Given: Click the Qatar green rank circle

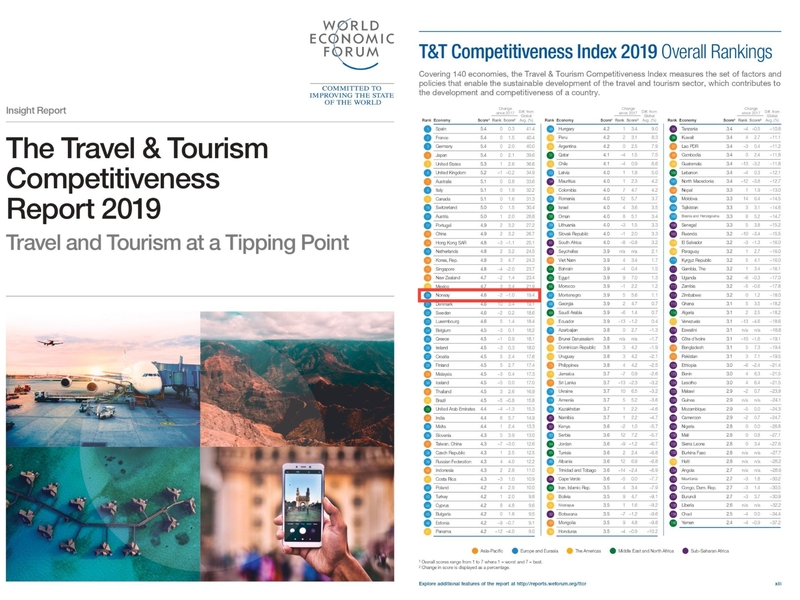Looking at the screenshot, I should pyautogui.click(x=550, y=155).
